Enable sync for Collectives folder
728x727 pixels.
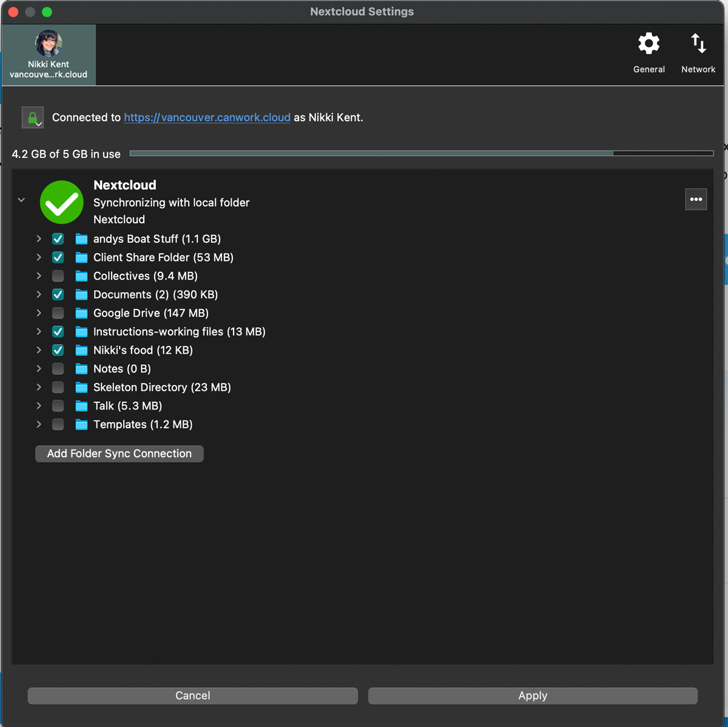tap(58, 276)
